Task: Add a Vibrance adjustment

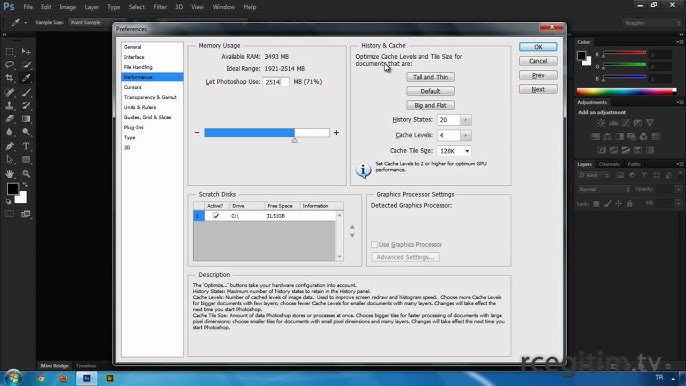Action: pyautogui.click(x=650, y=123)
